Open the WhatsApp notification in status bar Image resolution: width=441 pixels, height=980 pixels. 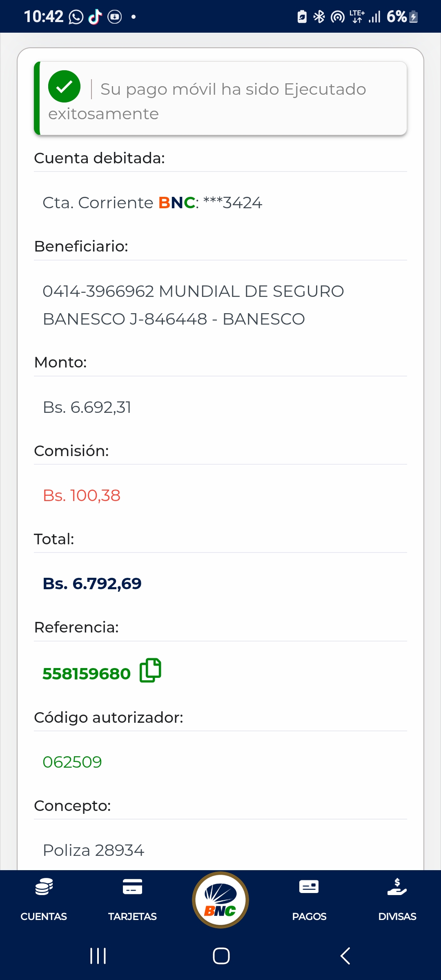[76, 17]
